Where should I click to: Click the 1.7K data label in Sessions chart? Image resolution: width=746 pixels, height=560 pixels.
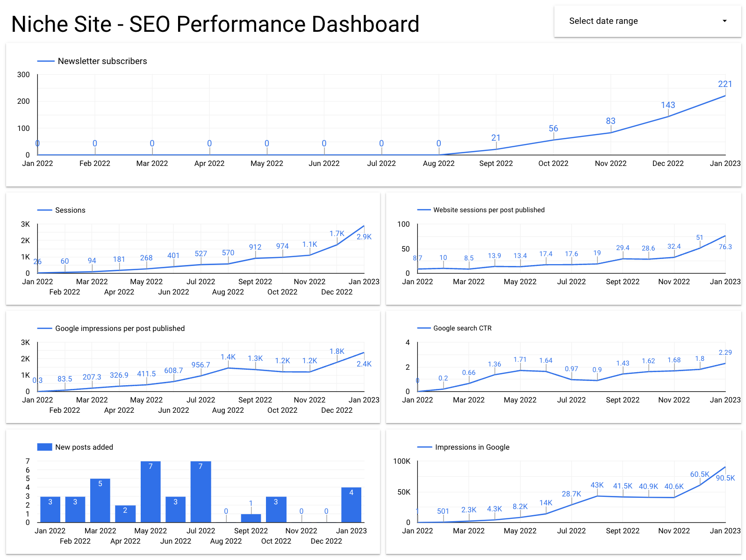337,234
